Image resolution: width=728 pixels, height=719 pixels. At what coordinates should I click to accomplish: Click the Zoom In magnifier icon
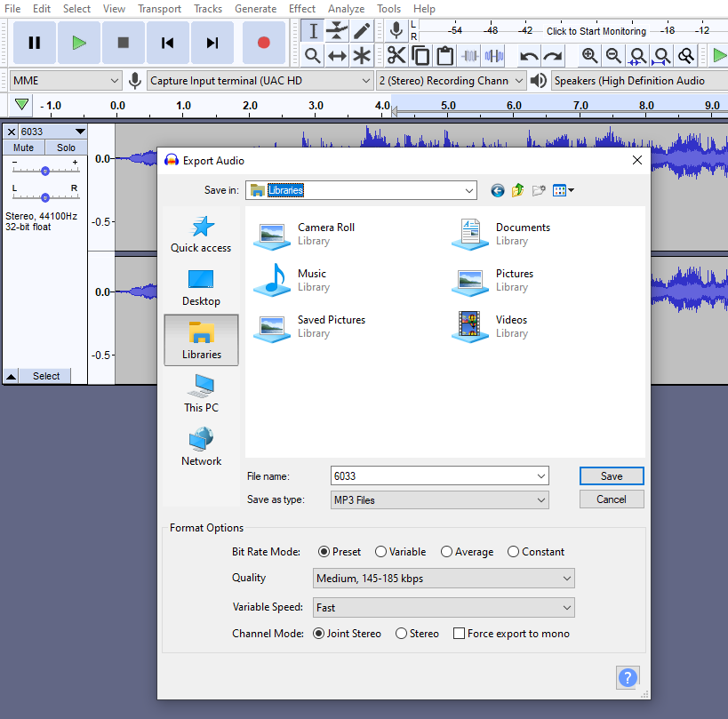pos(589,55)
